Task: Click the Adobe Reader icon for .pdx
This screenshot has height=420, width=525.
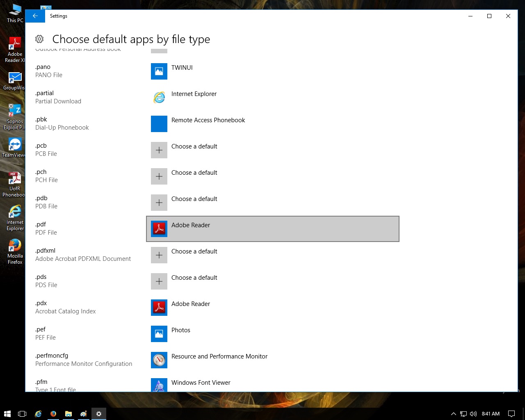Action: point(159,308)
